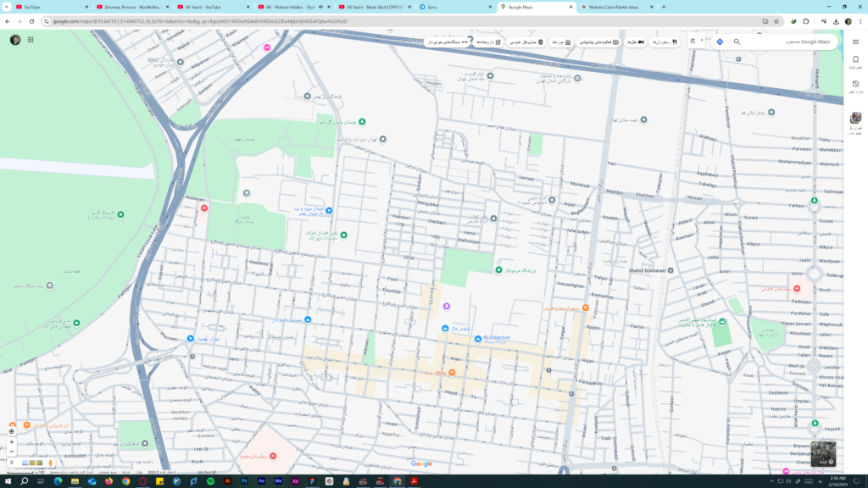
Task: Click the my-location target button
Action: point(12,431)
